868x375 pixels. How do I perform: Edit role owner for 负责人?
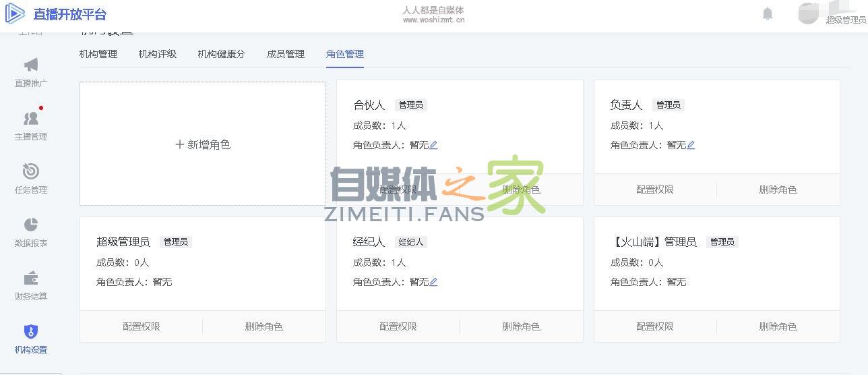tap(691, 145)
